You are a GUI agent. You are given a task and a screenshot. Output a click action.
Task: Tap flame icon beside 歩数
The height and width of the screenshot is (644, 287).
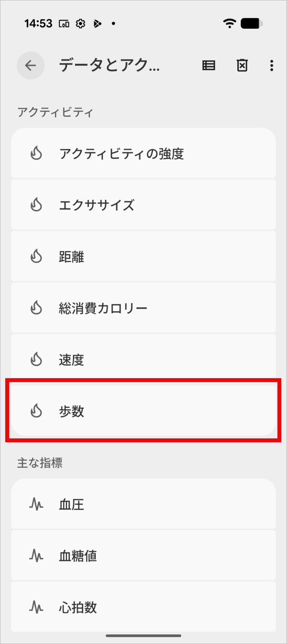pyautogui.click(x=36, y=411)
